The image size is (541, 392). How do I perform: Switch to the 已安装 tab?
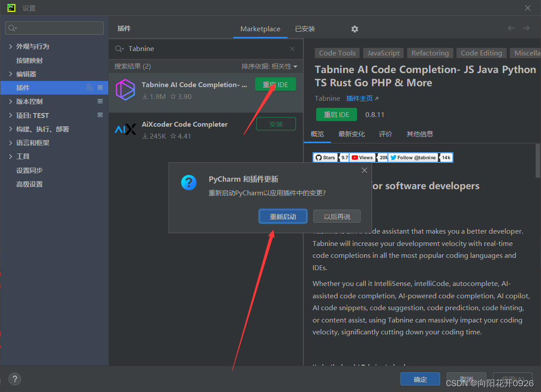pyautogui.click(x=305, y=29)
